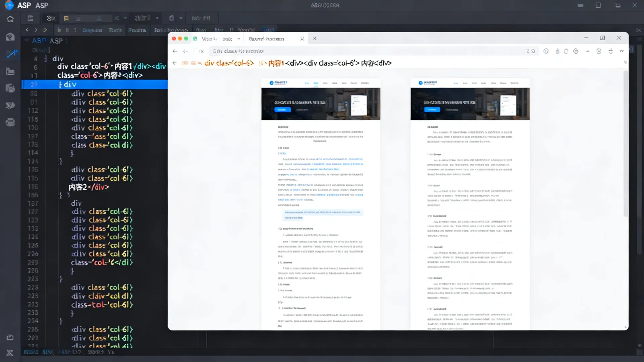This screenshot has height=362, width=644.
Task: Open the Home icon in left sidebar
Action: tap(10, 19)
